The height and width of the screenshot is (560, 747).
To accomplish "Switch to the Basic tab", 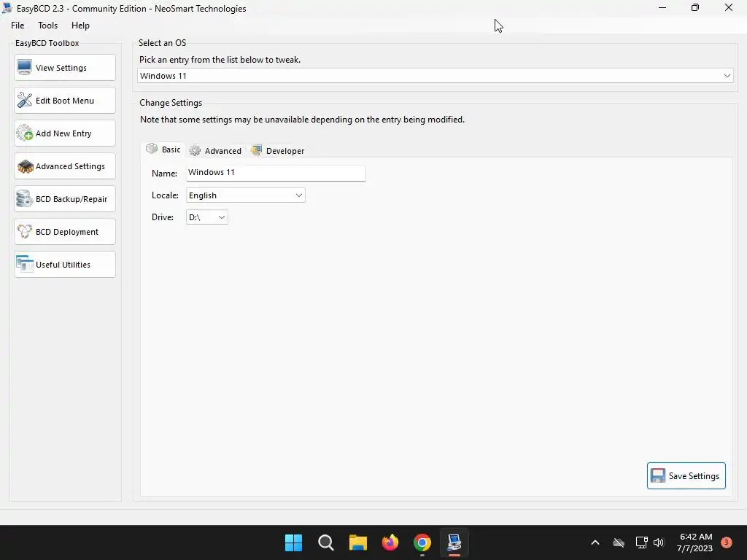I will [164, 149].
